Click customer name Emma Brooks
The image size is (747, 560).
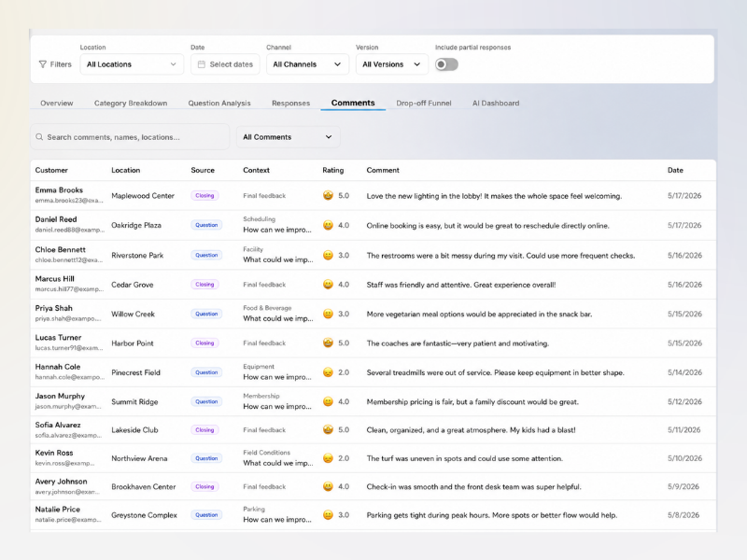59,190
